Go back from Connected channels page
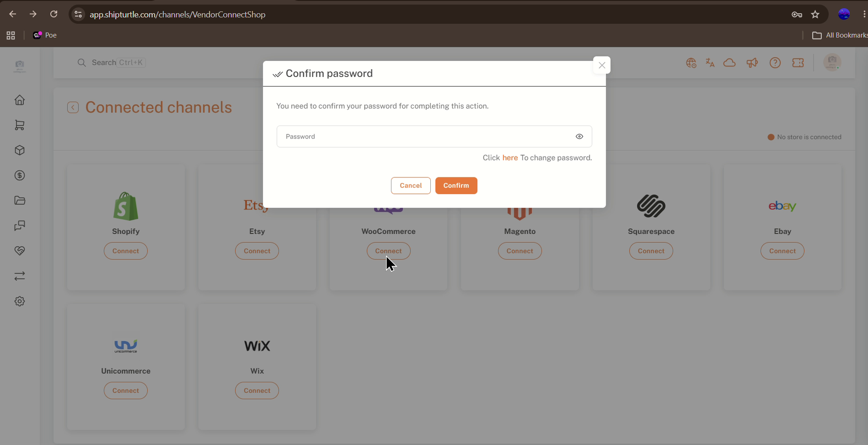Image resolution: width=868 pixels, height=445 pixels. [73, 107]
